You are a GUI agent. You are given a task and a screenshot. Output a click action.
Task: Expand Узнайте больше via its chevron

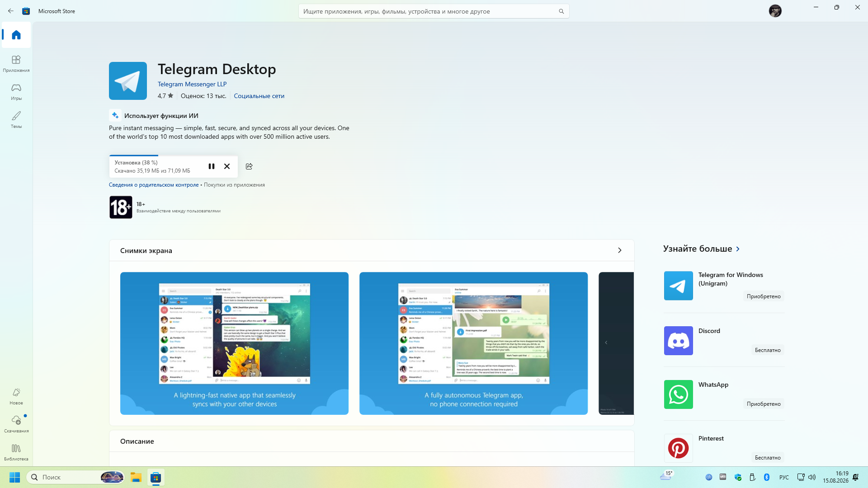click(x=738, y=249)
